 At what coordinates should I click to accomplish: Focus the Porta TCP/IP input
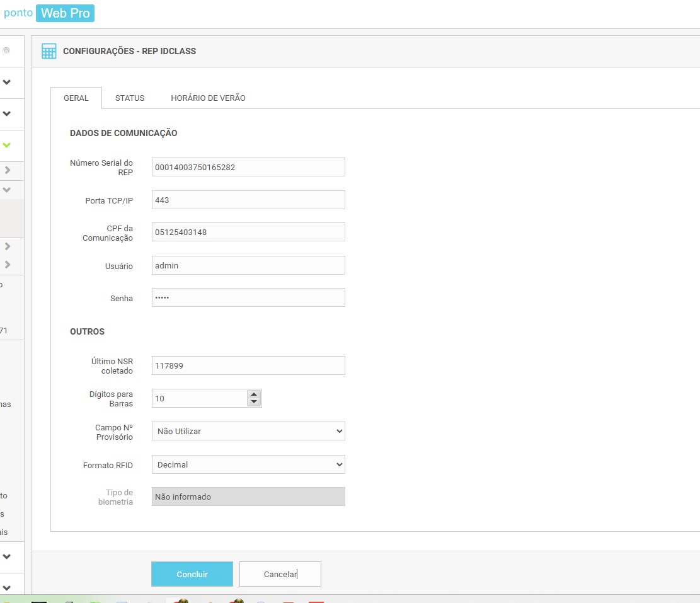point(248,200)
